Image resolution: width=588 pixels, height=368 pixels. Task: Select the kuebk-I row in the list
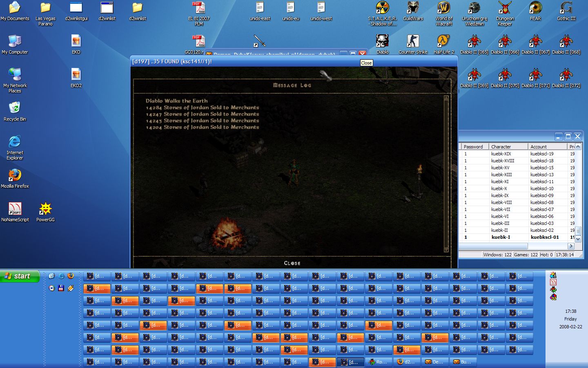[x=517, y=237]
